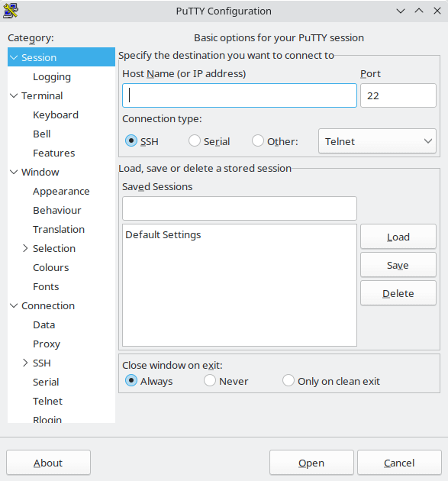This screenshot has width=448, height=481.
Task: Select the Other connection type radio button
Action: (x=257, y=141)
